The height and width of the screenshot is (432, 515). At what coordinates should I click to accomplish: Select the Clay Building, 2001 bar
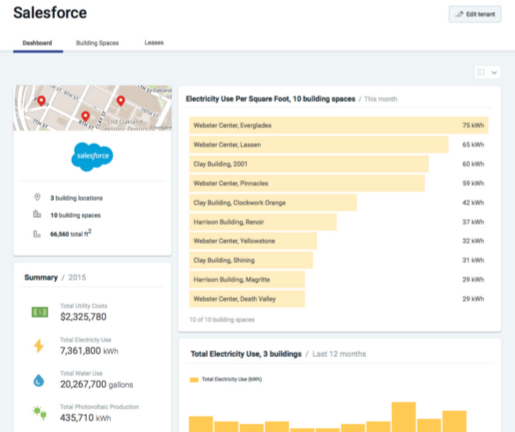click(x=309, y=164)
